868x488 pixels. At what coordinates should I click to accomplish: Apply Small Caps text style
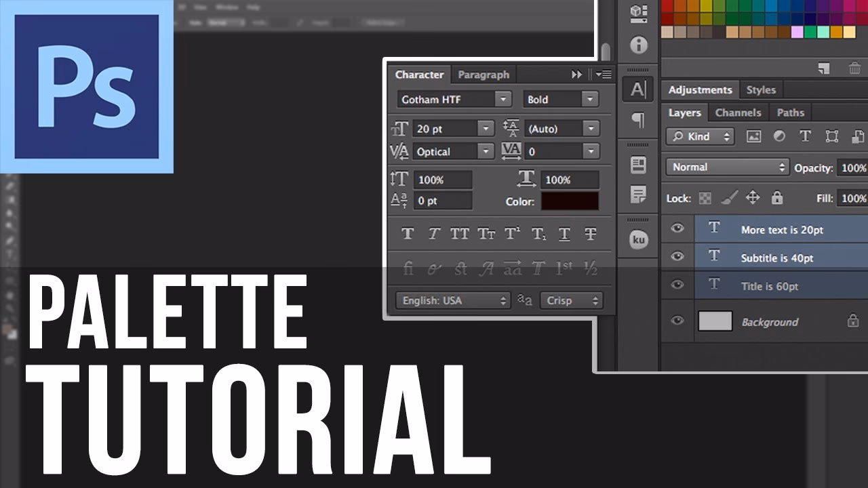486,234
